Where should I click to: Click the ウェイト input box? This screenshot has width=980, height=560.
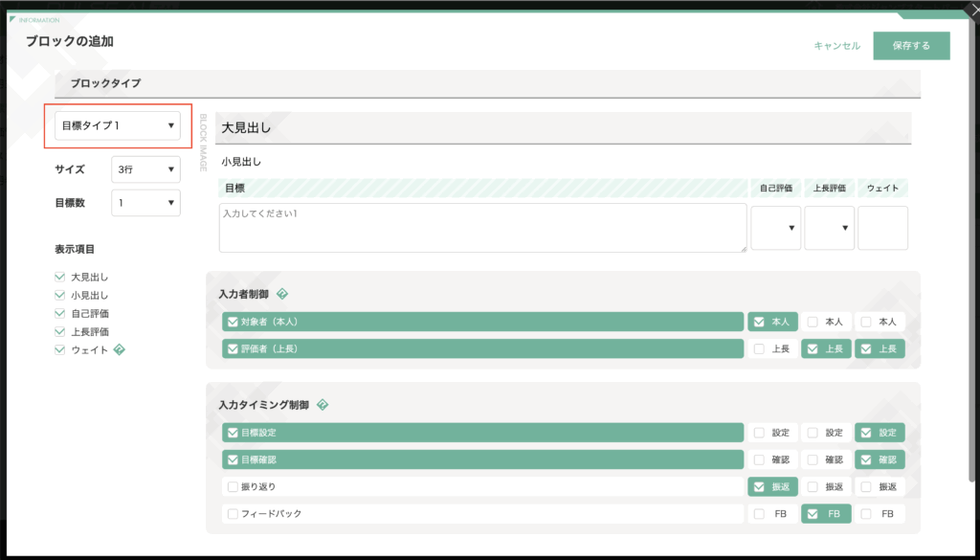click(x=882, y=228)
